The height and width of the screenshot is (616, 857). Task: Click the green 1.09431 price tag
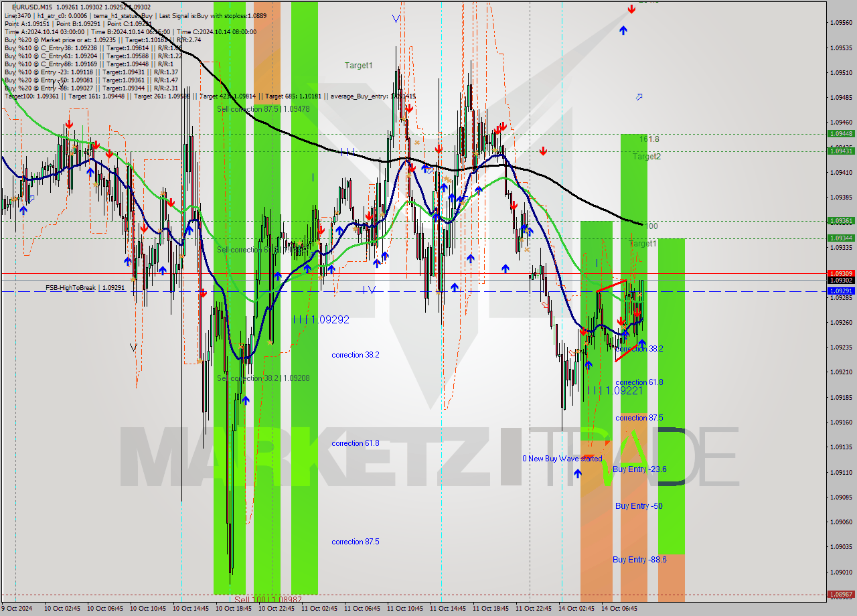coord(841,151)
